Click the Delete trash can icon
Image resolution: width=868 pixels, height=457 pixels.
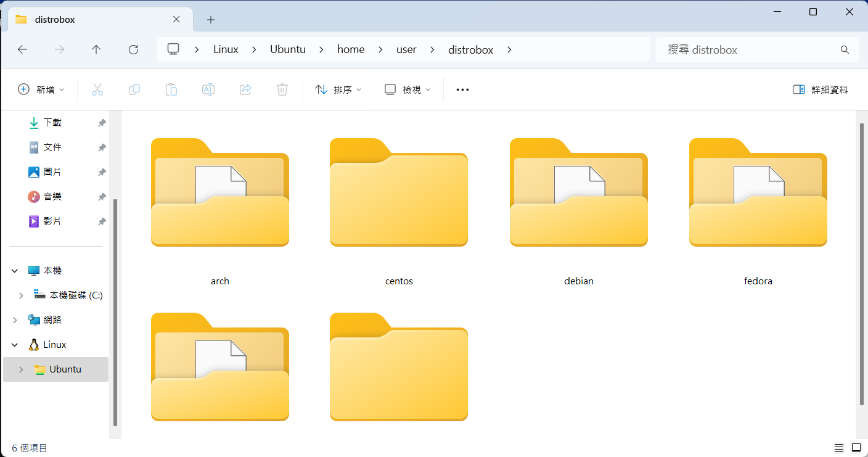tap(282, 89)
